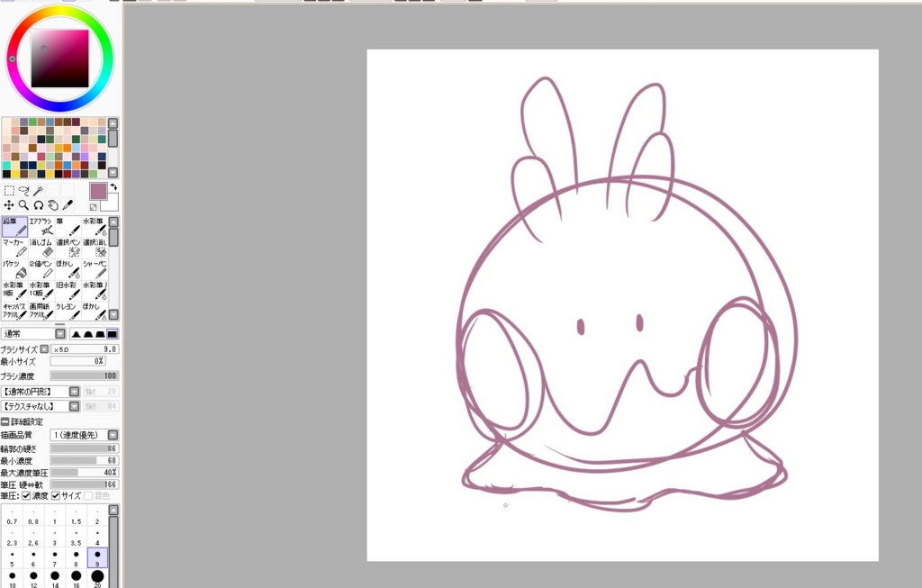The height and width of the screenshot is (588, 922).
Task: Choose the 2値ペン binary pen
Action: point(41,269)
